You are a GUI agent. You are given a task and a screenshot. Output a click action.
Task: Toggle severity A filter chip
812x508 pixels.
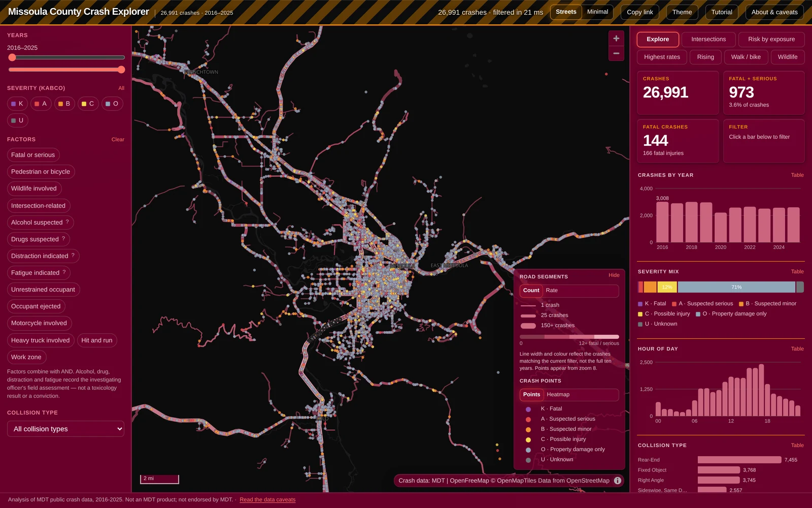pos(41,104)
